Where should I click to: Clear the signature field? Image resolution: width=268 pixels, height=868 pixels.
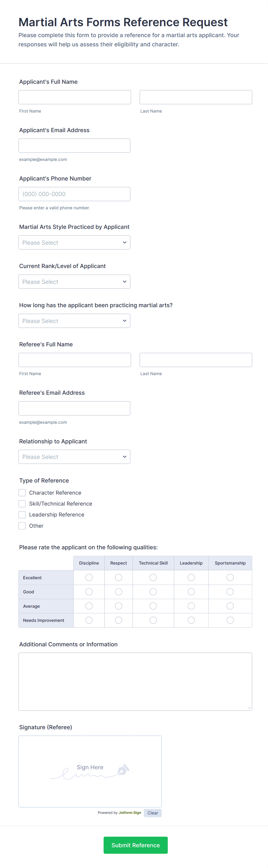(x=153, y=813)
